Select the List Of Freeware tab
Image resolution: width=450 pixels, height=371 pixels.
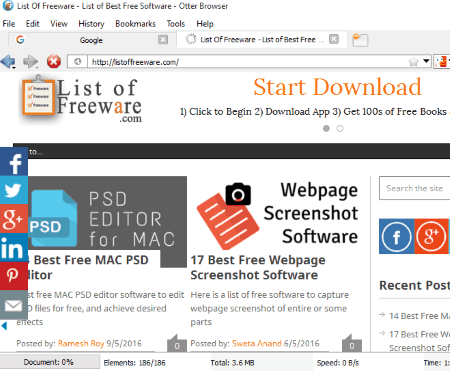[262, 39]
